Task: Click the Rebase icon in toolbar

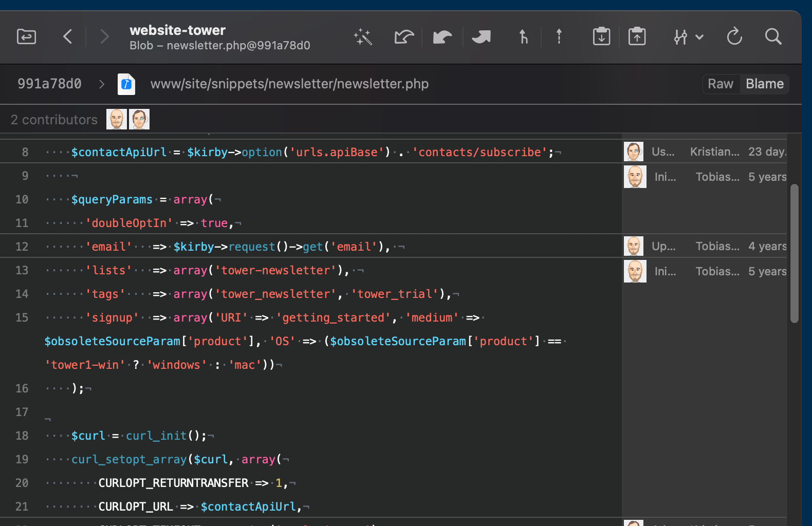Action: pos(559,37)
